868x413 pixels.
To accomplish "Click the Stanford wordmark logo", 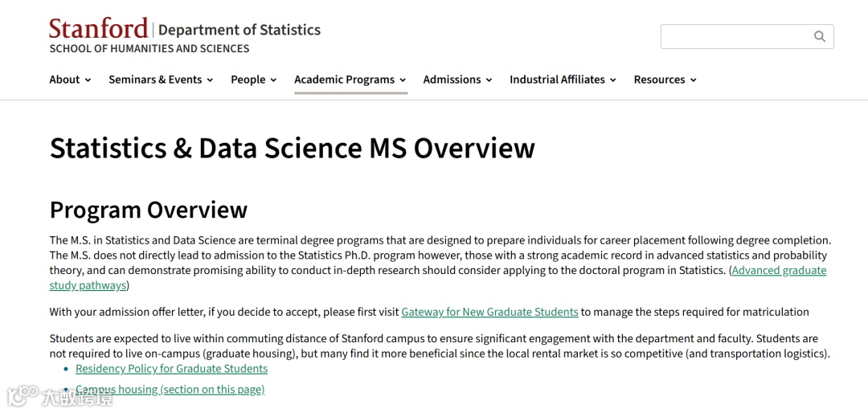I will pyautogui.click(x=99, y=29).
